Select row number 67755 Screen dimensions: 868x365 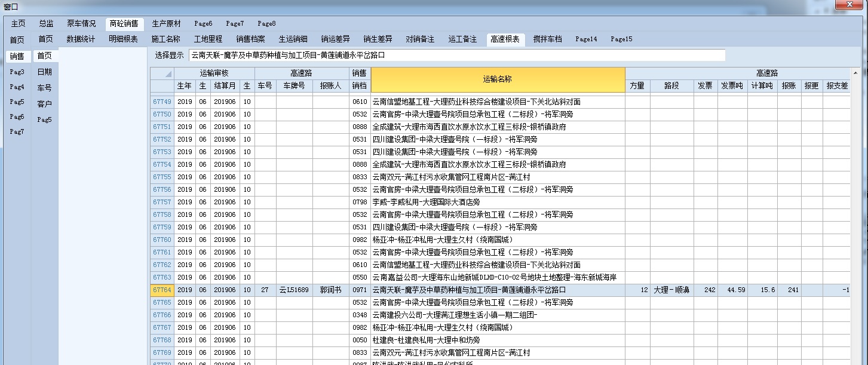(x=162, y=177)
